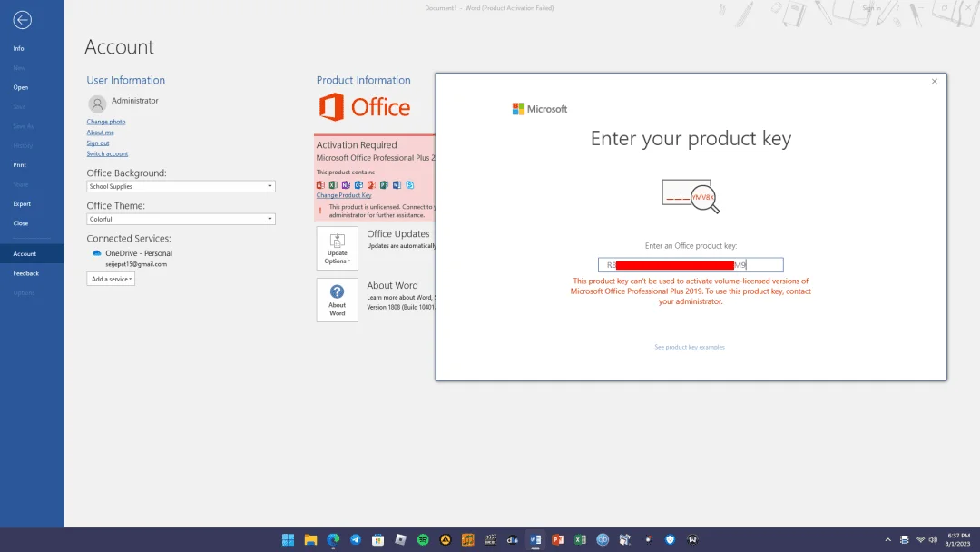The image size is (980, 552).
Task: Choose Export in the backstage sidebar
Action: tap(22, 203)
